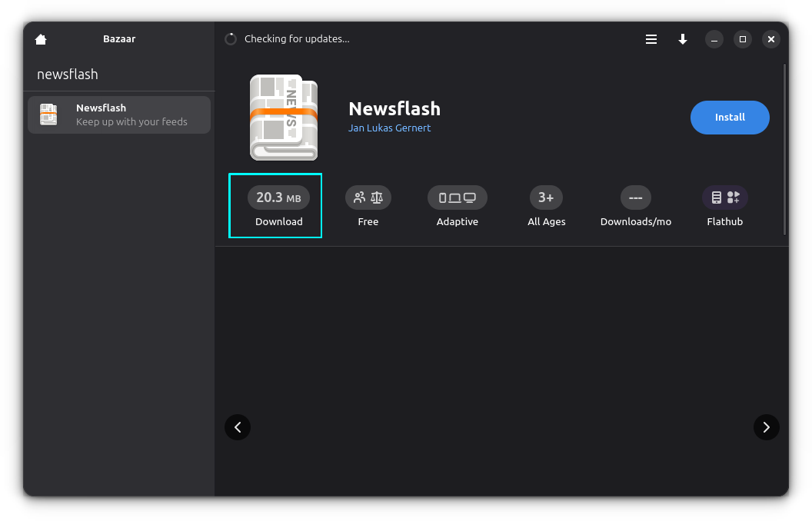Click the Free badge label

pyautogui.click(x=368, y=221)
